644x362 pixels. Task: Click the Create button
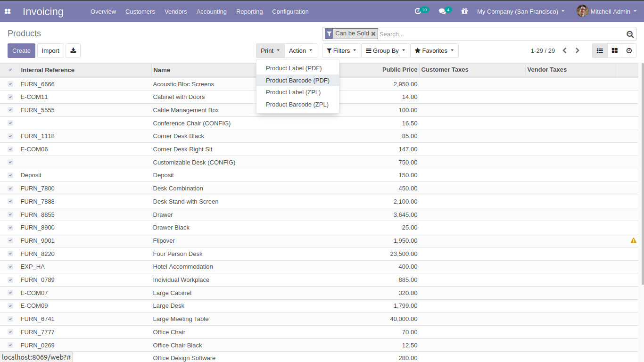coord(21,51)
